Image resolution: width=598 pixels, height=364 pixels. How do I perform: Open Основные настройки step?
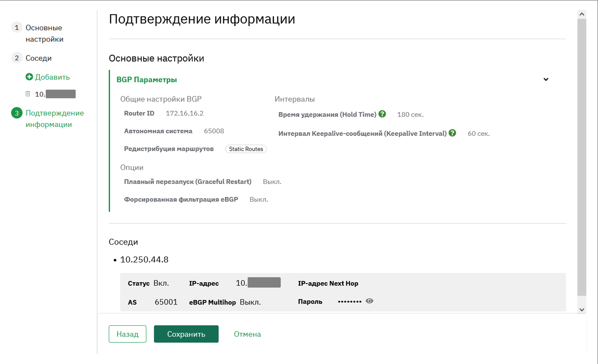(x=44, y=33)
